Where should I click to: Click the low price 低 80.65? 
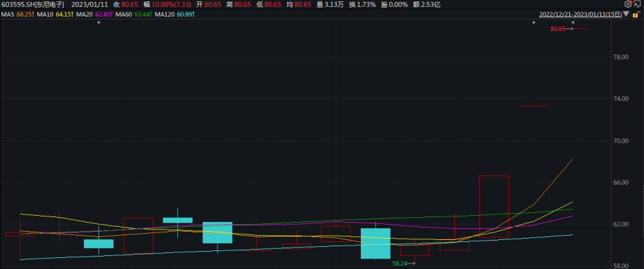point(269,5)
